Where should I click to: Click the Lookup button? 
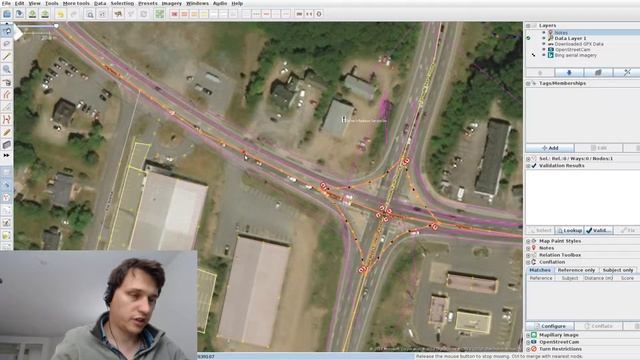[569, 231]
